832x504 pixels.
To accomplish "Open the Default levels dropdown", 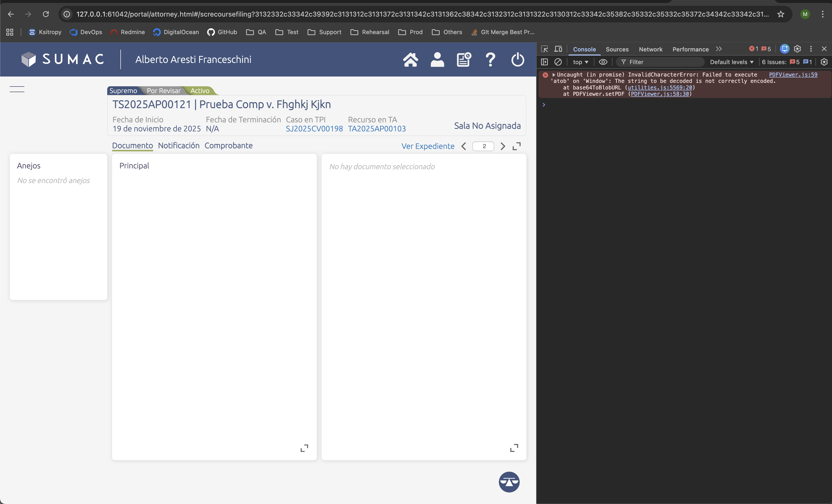I will (731, 62).
